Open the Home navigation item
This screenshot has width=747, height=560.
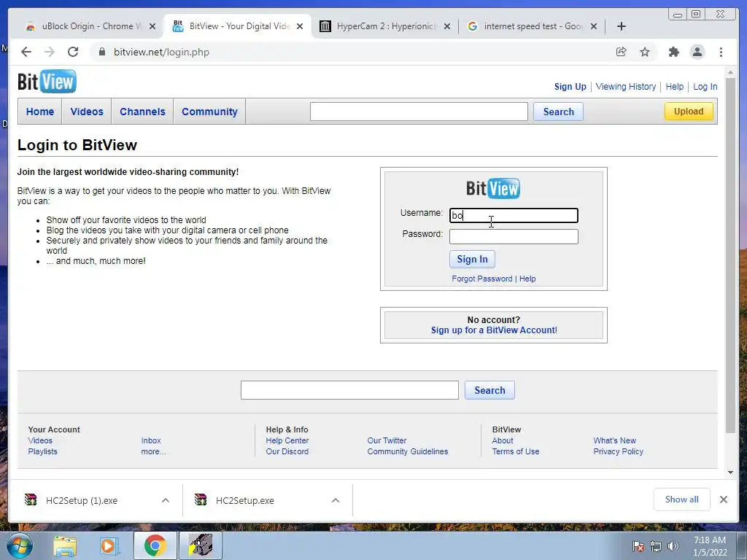coord(40,112)
